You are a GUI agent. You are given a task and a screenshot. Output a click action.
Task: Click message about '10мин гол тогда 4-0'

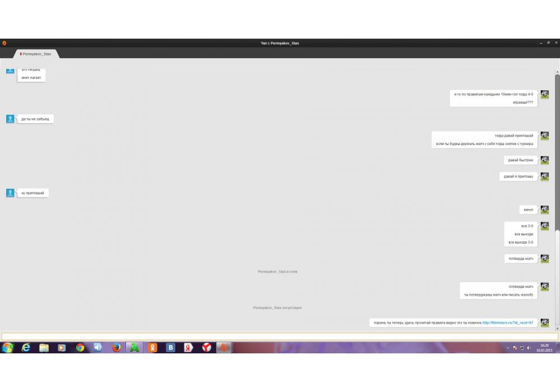[493, 94]
